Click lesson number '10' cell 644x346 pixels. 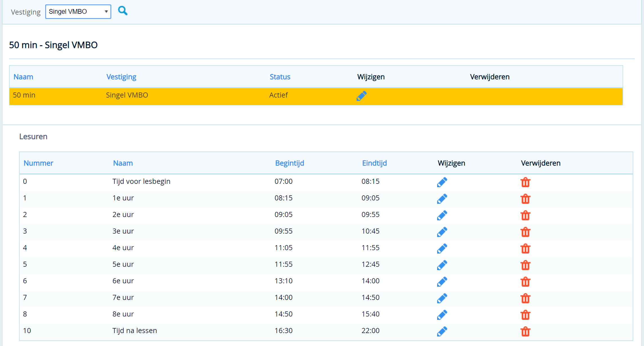coord(27,331)
